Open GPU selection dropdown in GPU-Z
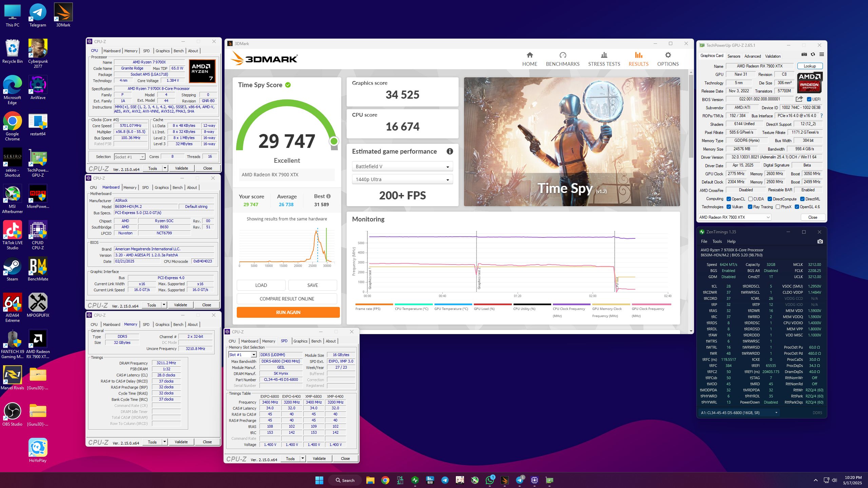The image size is (868, 488). 734,217
